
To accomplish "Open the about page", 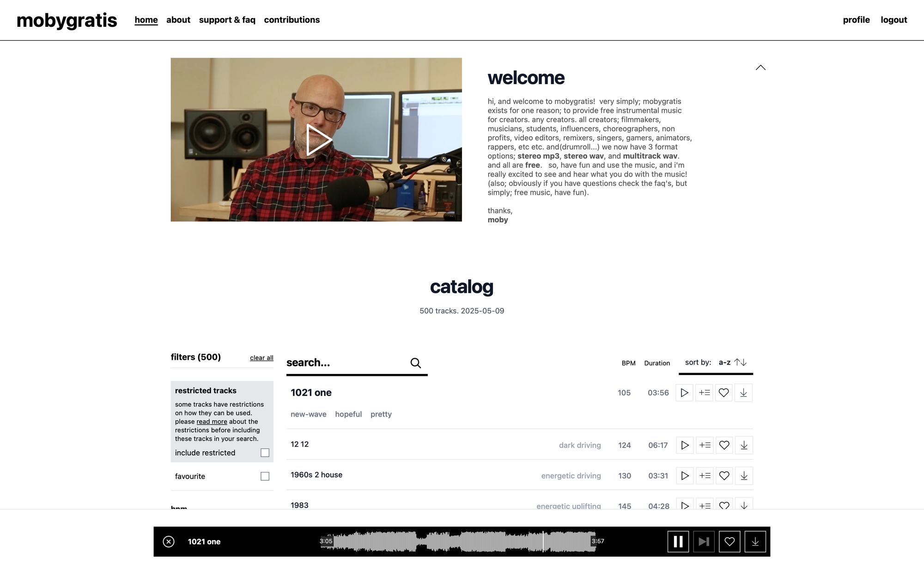I will [178, 20].
